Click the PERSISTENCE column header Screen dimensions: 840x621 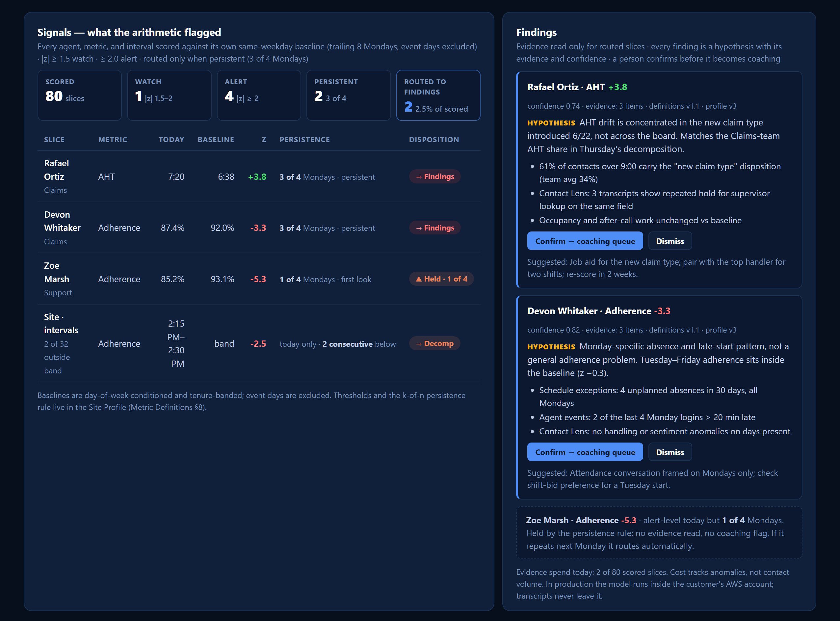(x=304, y=140)
